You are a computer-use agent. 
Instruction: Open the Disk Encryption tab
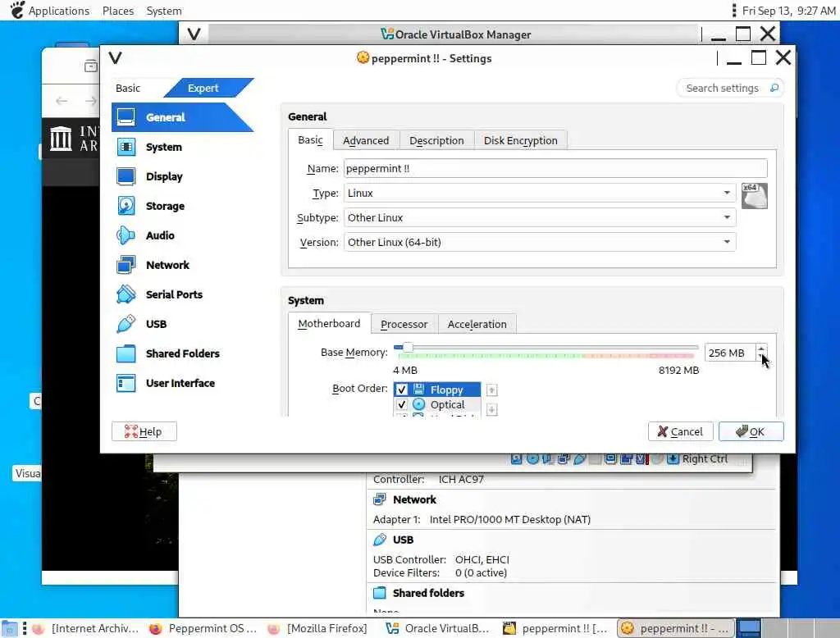click(x=520, y=140)
